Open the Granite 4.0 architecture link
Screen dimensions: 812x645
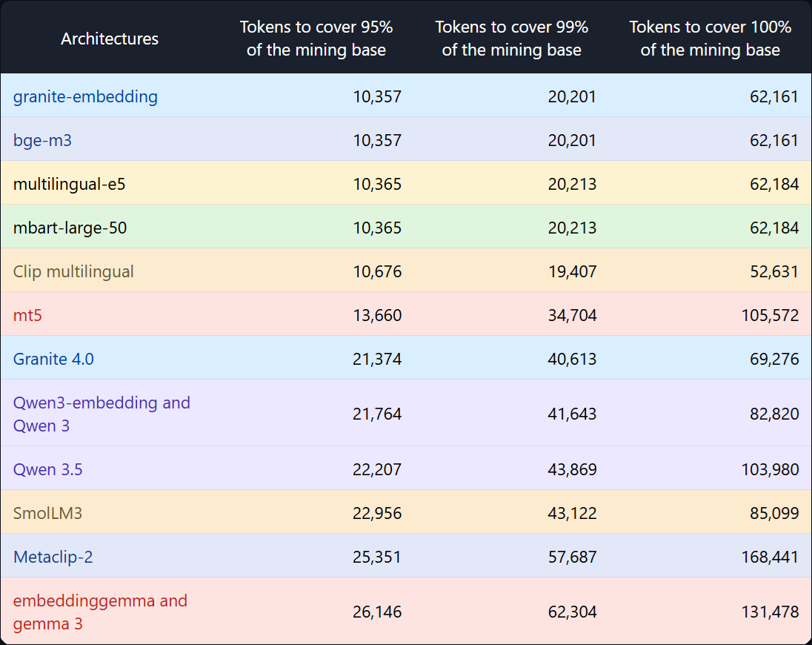tap(53, 359)
